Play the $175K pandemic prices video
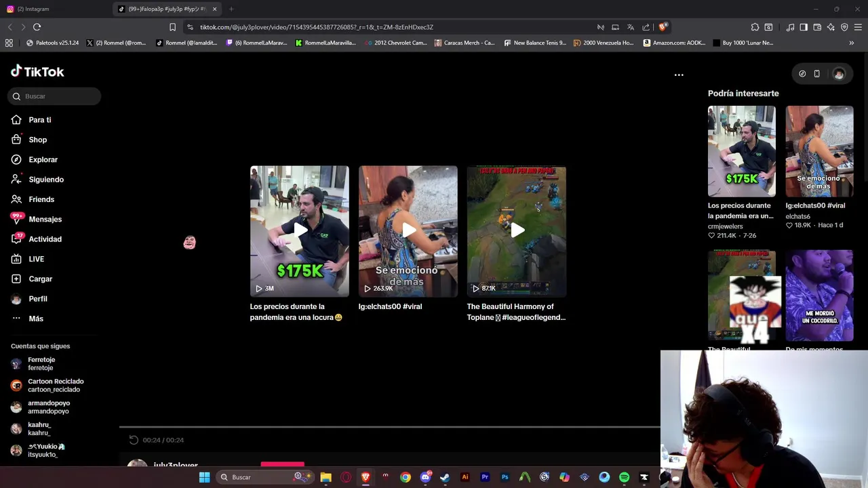The width and height of the screenshot is (868, 488). (x=300, y=231)
